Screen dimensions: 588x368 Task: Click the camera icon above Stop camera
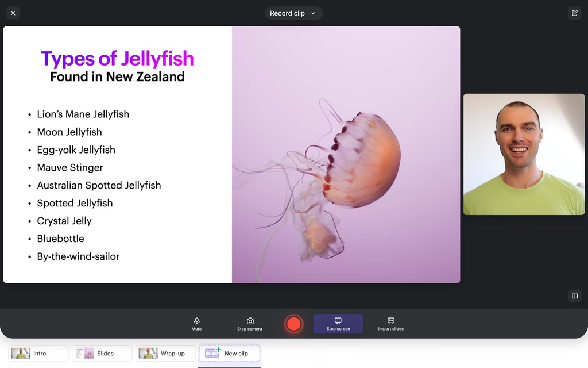pos(250,321)
